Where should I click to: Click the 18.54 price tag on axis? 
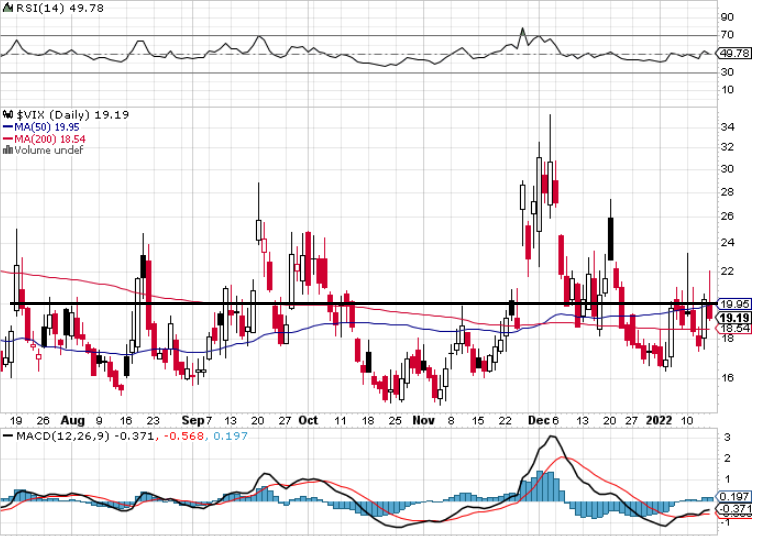click(x=735, y=328)
